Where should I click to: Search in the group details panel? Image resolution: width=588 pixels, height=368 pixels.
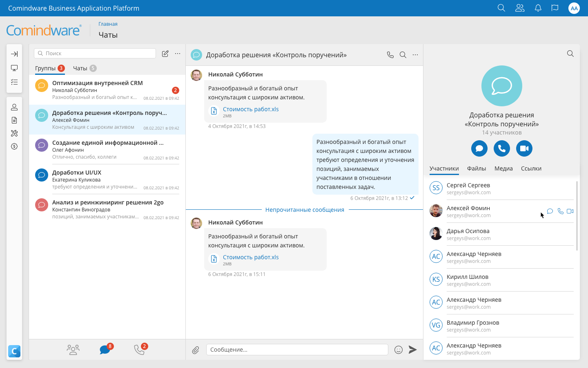570,54
